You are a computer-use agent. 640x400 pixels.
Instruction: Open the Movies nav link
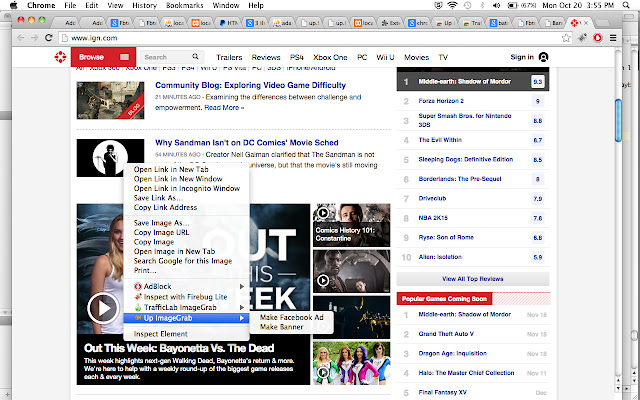coord(416,57)
